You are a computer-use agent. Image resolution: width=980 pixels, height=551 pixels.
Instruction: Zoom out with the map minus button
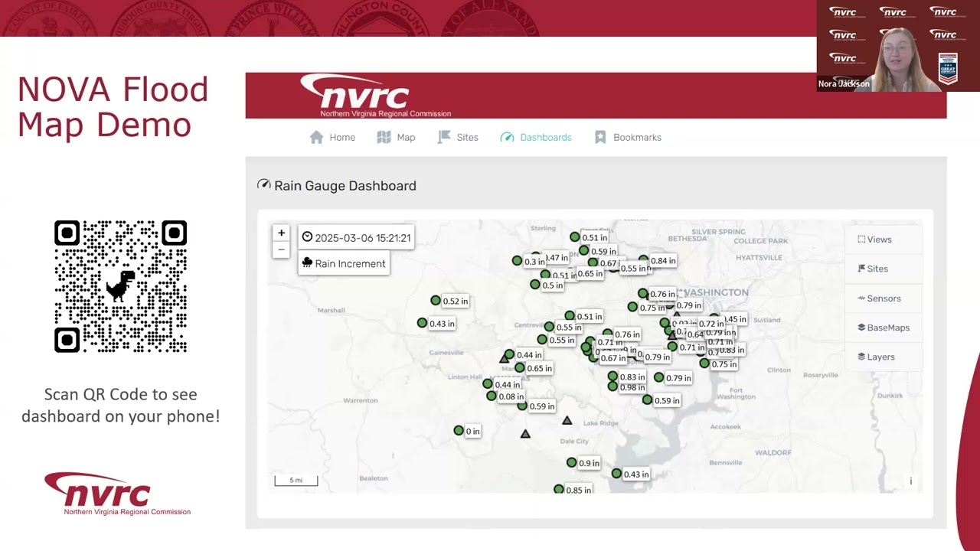pos(281,249)
